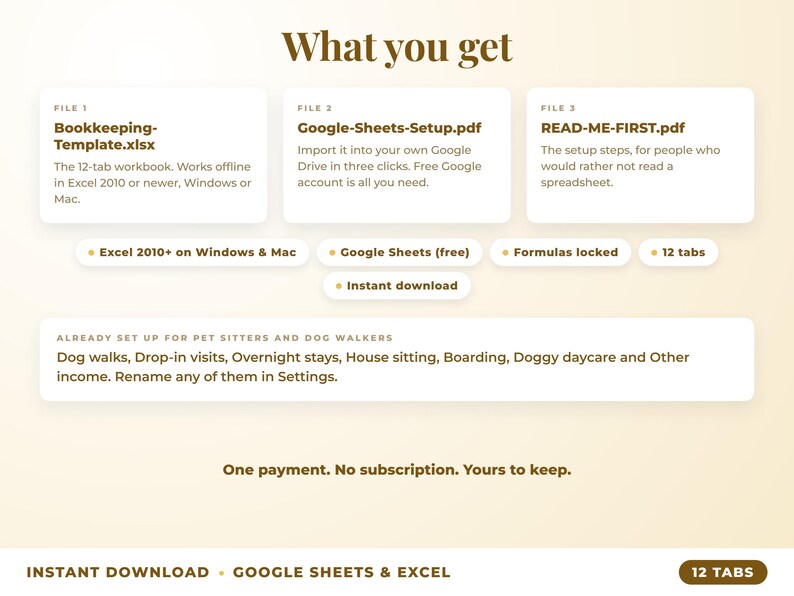The width and height of the screenshot is (794, 596).
Task: Open the READ-ME-FIRST.pdf card title
Action: pos(613,128)
